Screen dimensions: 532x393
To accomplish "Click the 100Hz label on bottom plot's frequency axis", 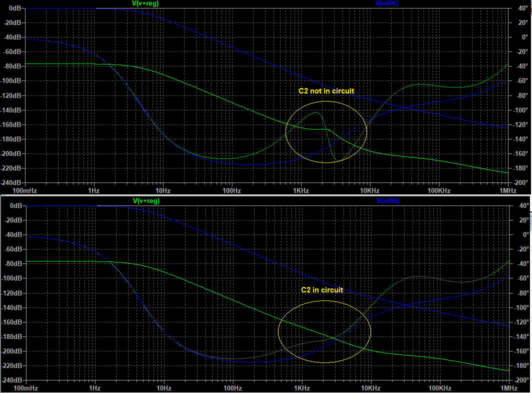I will tap(233, 388).
